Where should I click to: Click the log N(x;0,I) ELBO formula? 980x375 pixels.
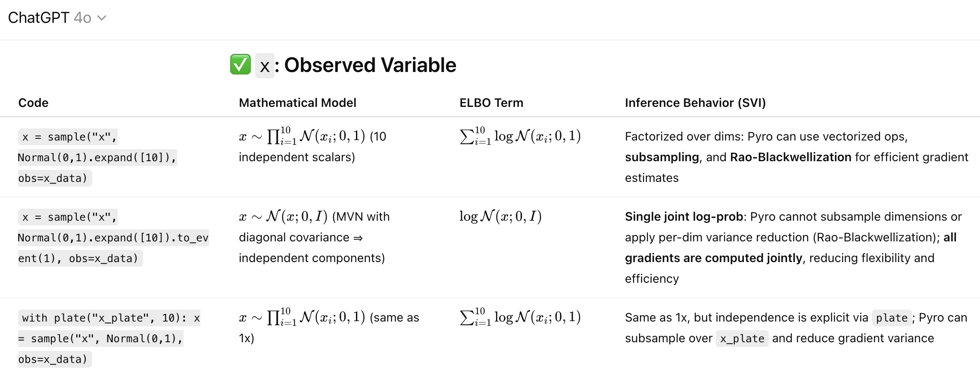click(x=500, y=216)
